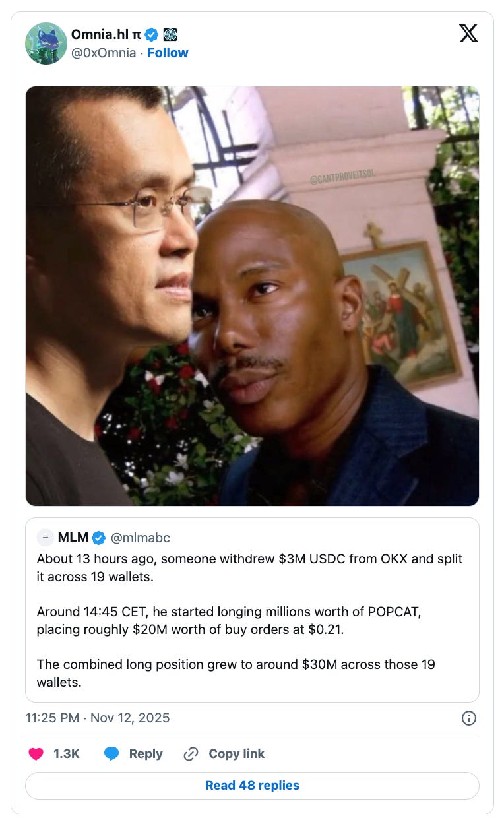Open the Omnia.hl display name

106,34
